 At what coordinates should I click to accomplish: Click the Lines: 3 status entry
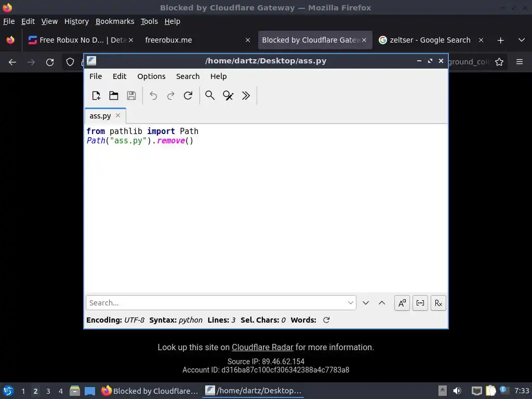[x=221, y=320]
